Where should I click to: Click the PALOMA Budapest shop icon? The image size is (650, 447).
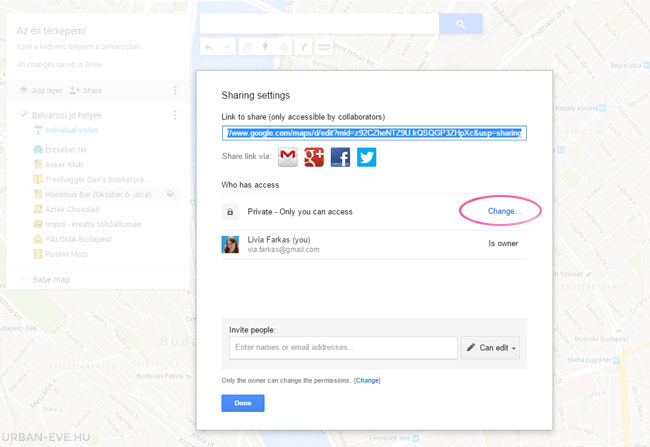[38, 239]
